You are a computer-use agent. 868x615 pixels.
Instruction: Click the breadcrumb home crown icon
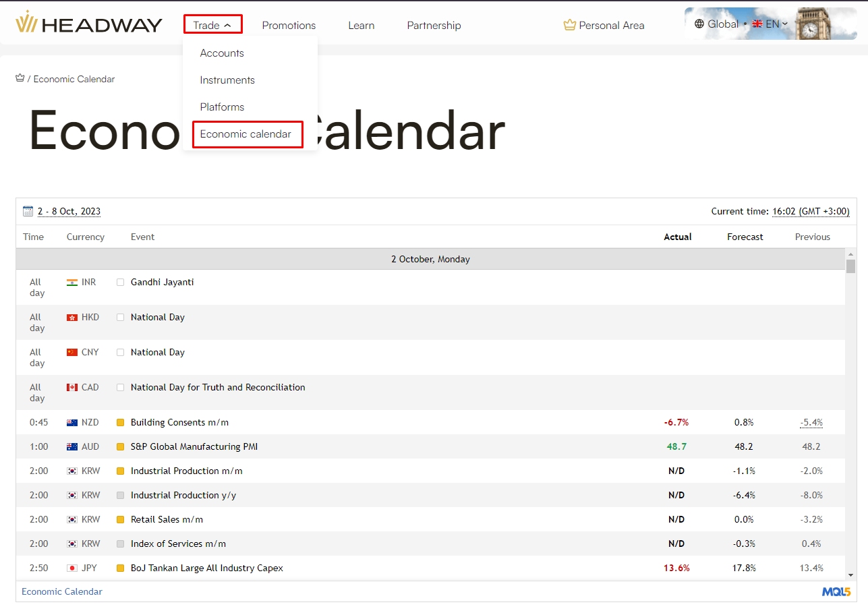(20, 78)
